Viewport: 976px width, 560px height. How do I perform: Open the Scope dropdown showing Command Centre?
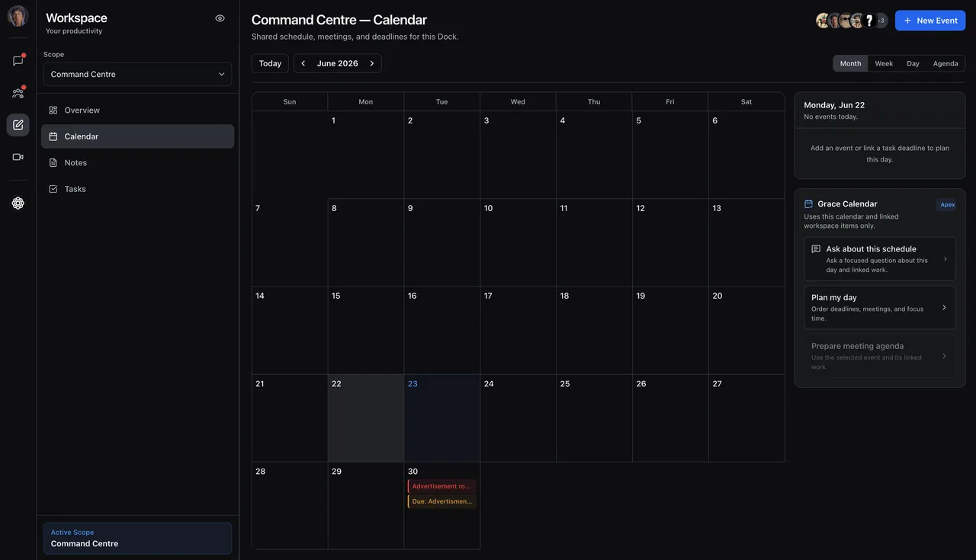137,74
